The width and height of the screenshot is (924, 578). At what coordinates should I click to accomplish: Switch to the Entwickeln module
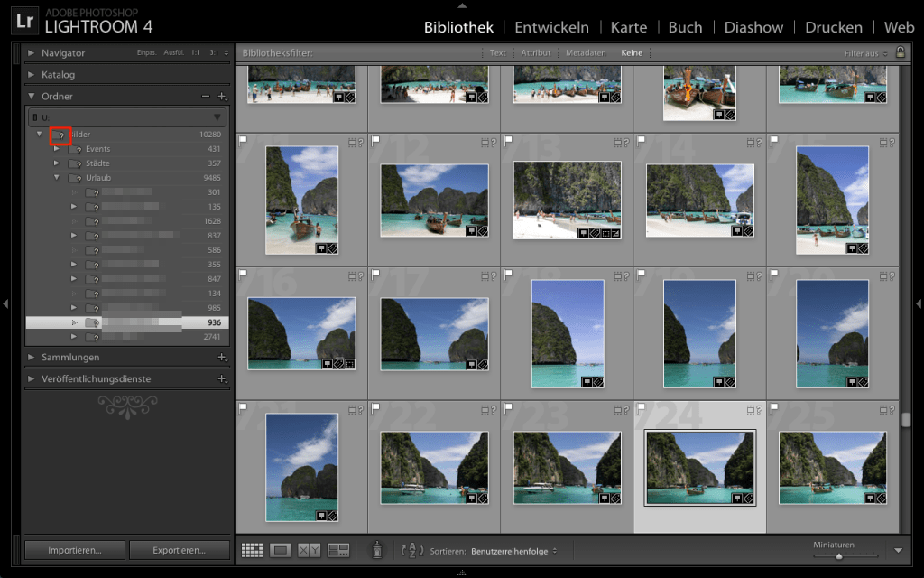[551, 27]
